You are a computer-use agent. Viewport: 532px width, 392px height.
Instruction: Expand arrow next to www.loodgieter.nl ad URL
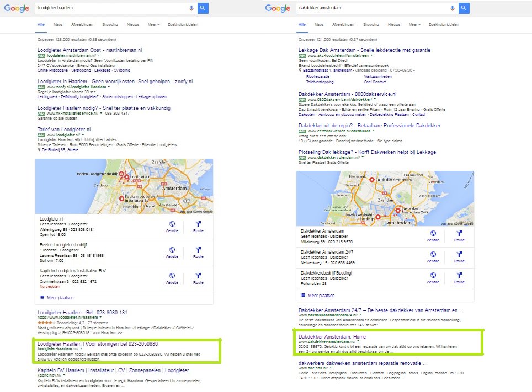coord(83,135)
